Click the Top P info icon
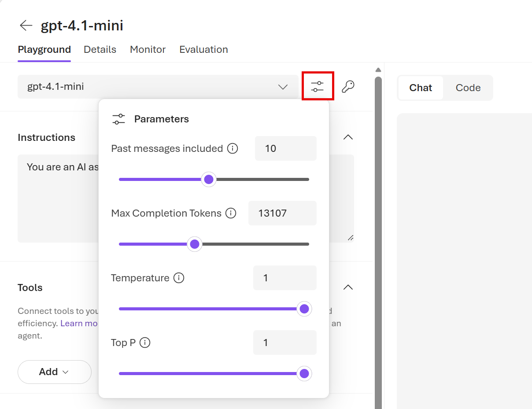The width and height of the screenshot is (532, 409). pyautogui.click(x=145, y=342)
